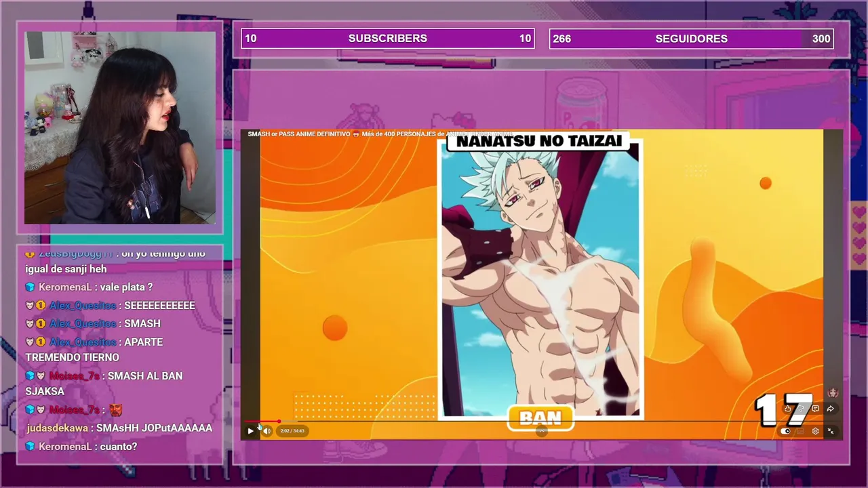Open player settings gear
The width and height of the screenshot is (868, 488).
815,431
